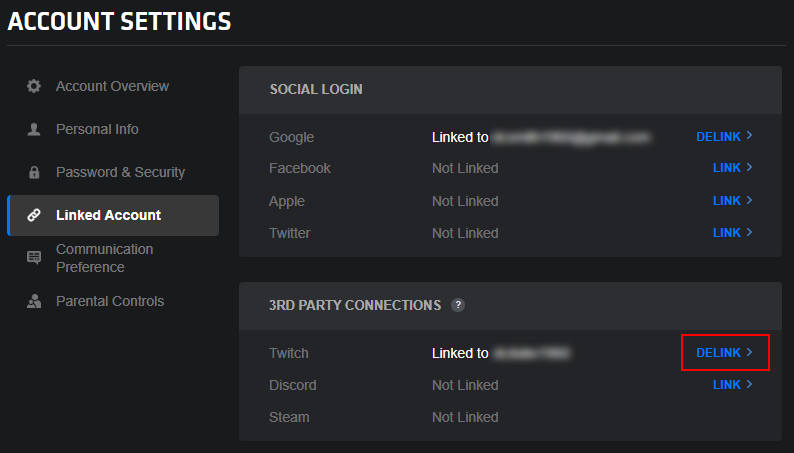Click the person icon beside Personal Info
The width and height of the screenshot is (794, 453).
click(x=34, y=129)
